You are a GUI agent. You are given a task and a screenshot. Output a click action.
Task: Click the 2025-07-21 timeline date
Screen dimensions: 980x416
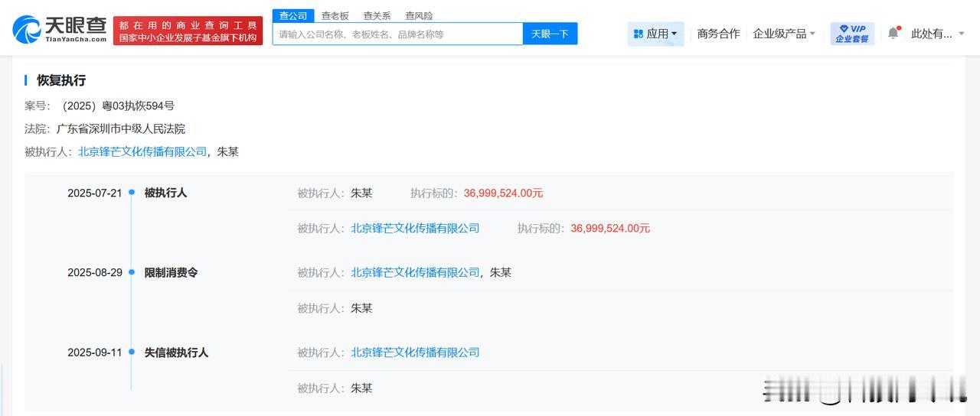point(95,193)
